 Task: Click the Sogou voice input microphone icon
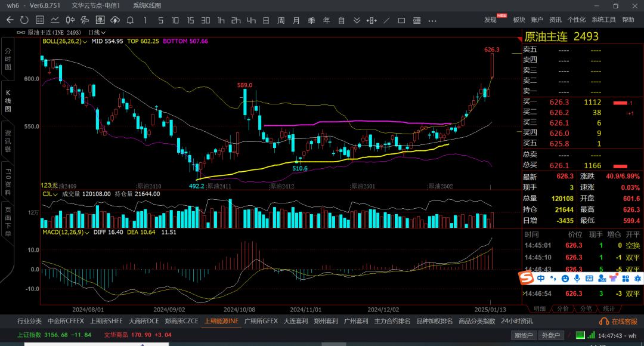577,278
